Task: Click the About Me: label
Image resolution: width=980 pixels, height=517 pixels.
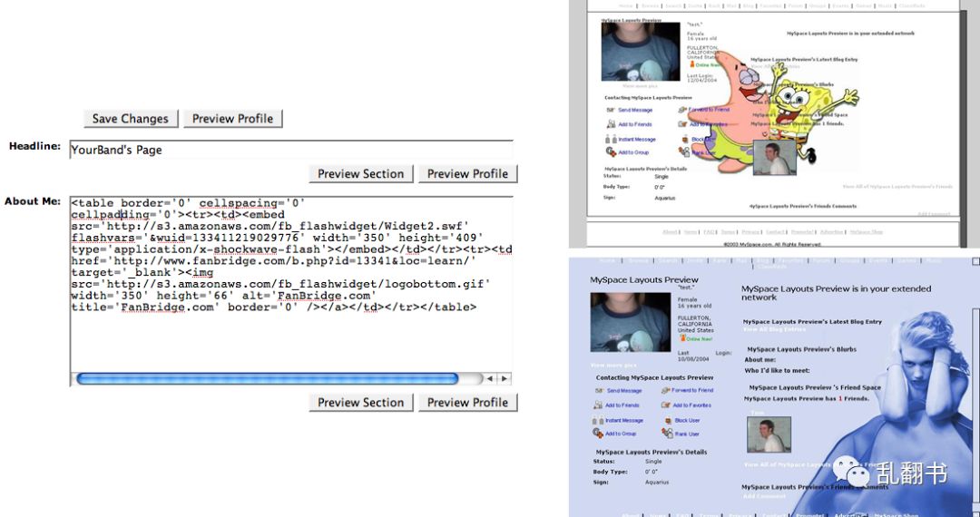Action: click(34, 201)
